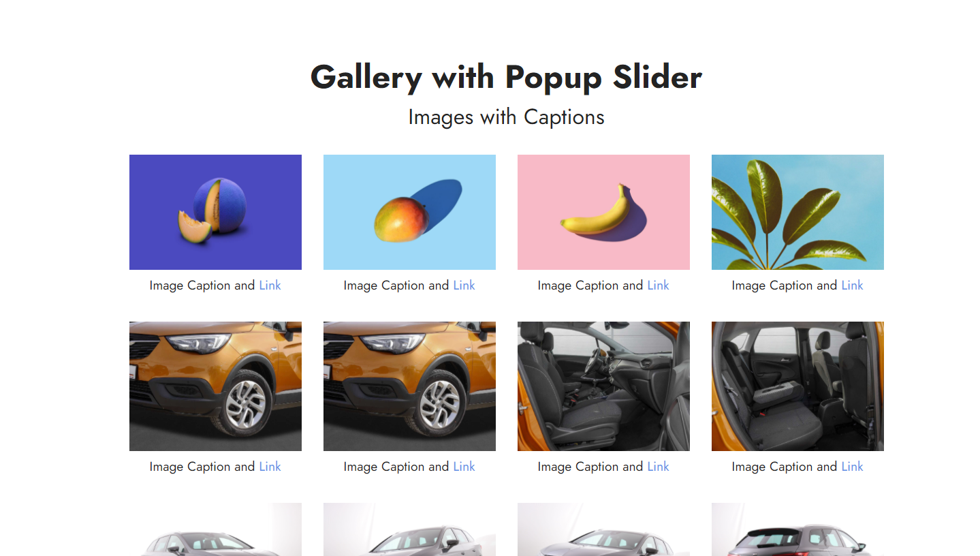This screenshot has height=556, width=980.
Task: Open the green leaves plant thumbnail
Action: (797, 212)
